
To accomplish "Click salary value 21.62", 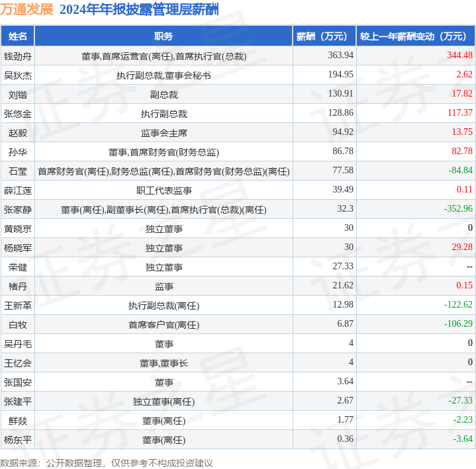I will [343, 286].
